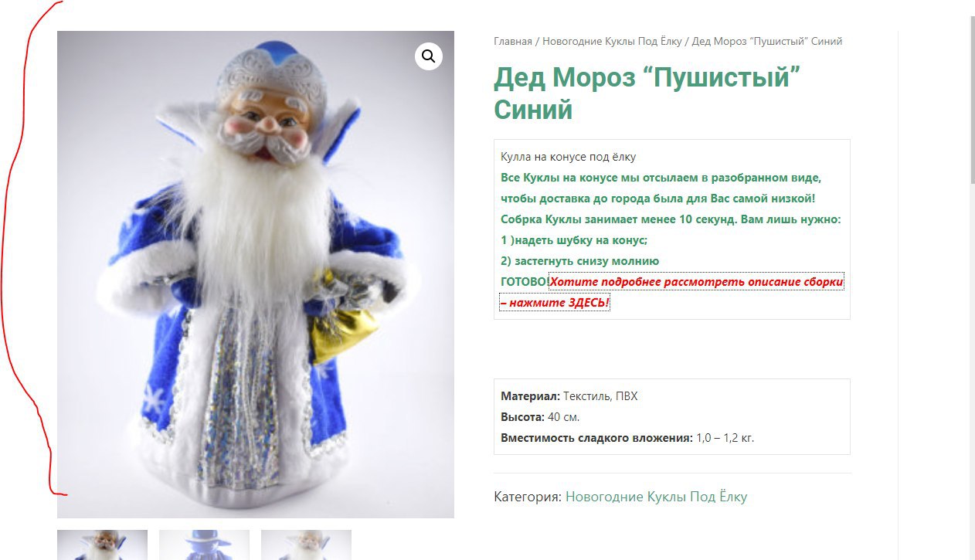Click the Кулла на конусе под ёлку text
Screen dimensions: 975x560
pyautogui.click(x=568, y=157)
